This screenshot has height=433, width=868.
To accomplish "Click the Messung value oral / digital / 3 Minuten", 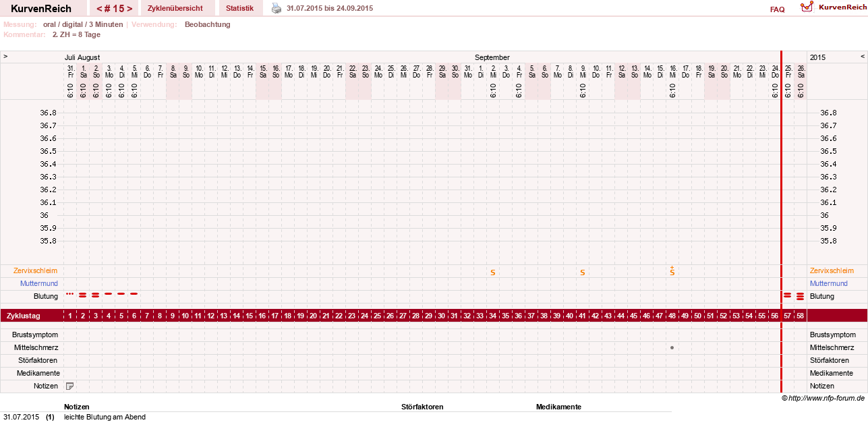I will (83, 24).
